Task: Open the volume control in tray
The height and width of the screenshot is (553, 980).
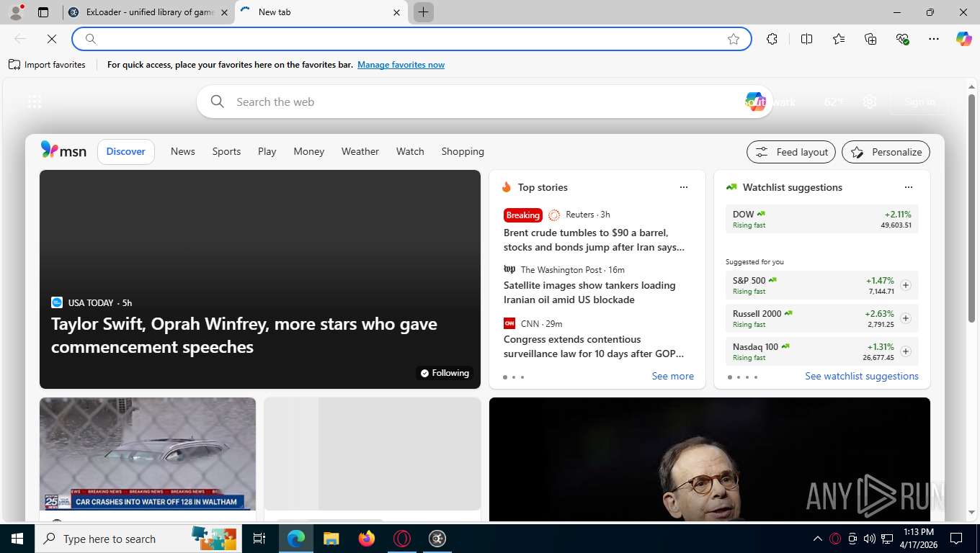Action: 870,539
